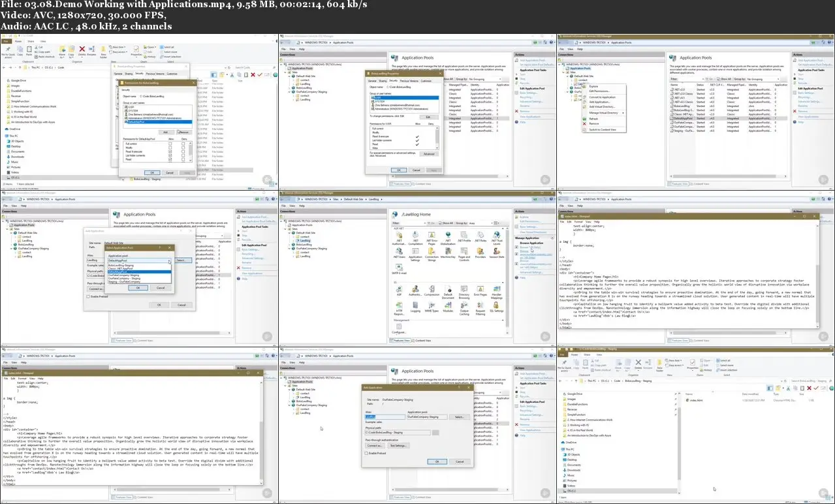
Task: Switch to Content View tab below LawBlog Home
Action: point(420,341)
